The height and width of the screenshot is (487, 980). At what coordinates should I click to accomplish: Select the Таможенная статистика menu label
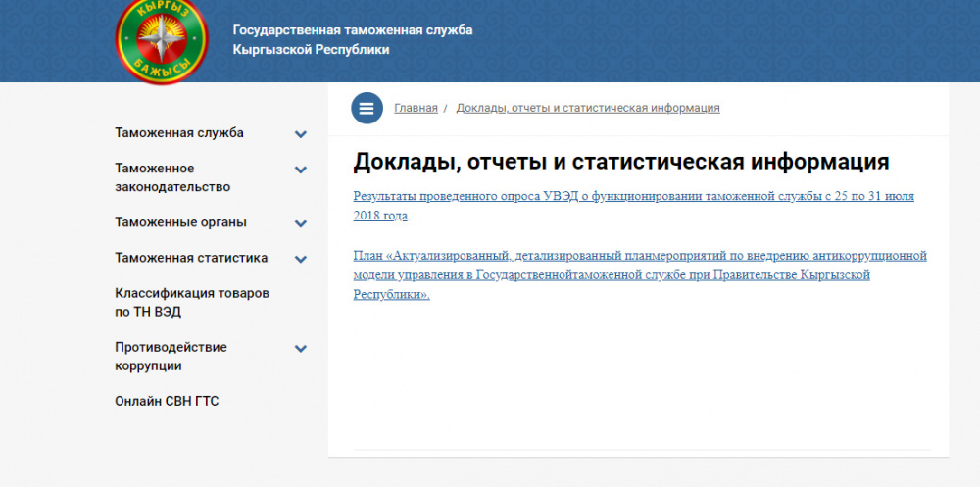191,259
